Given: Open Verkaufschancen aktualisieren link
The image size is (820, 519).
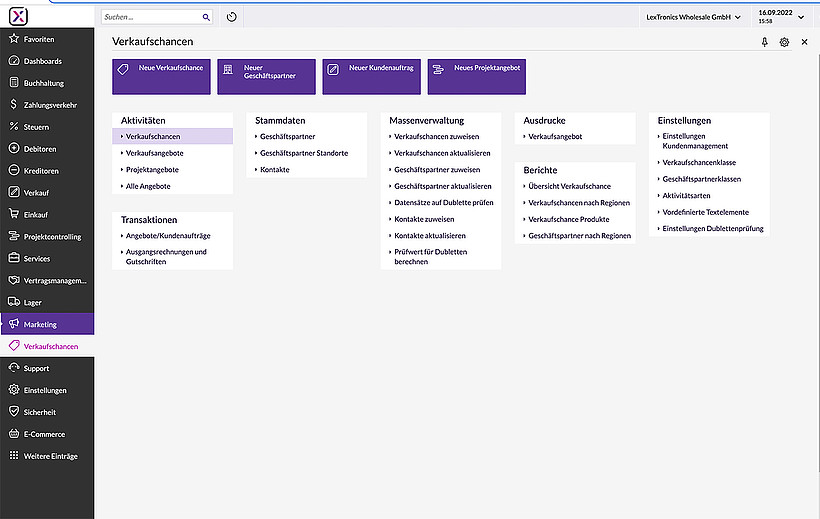Looking at the screenshot, I should tap(442, 153).
